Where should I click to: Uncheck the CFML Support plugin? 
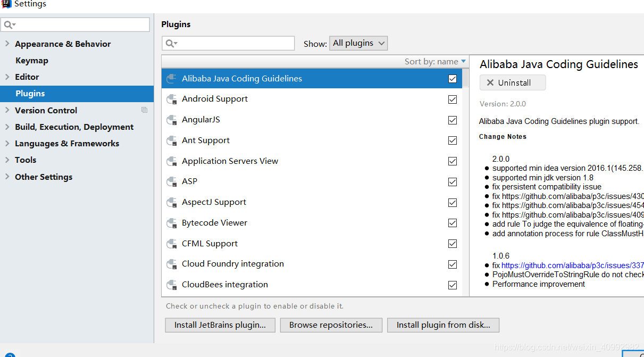[x=453, y=244]
